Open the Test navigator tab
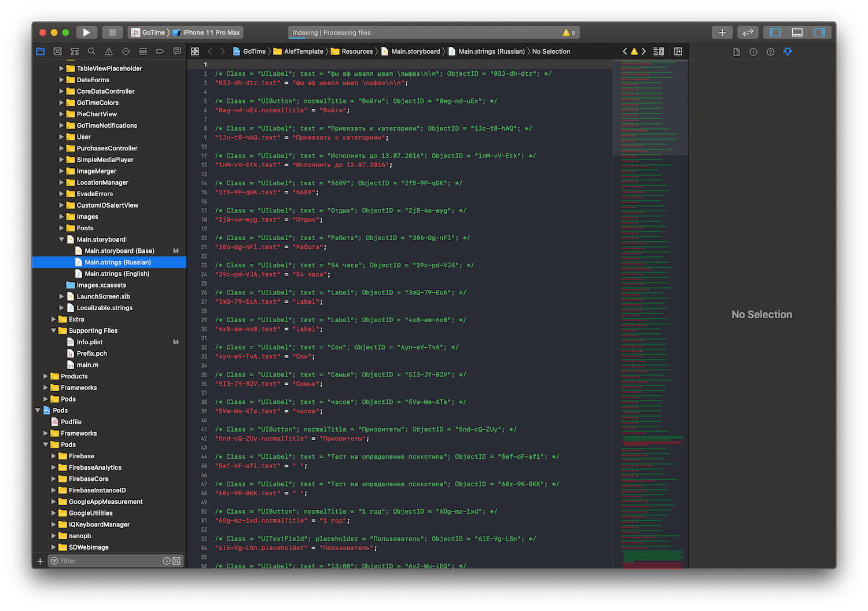This screenshot has width=868, height=611. [x=126, y=51]
